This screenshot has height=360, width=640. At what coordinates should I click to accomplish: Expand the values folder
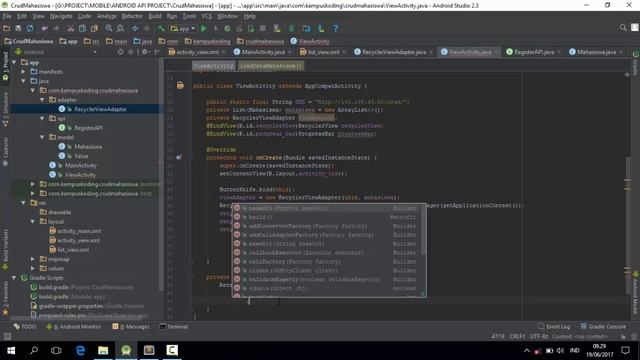[33, 268]
